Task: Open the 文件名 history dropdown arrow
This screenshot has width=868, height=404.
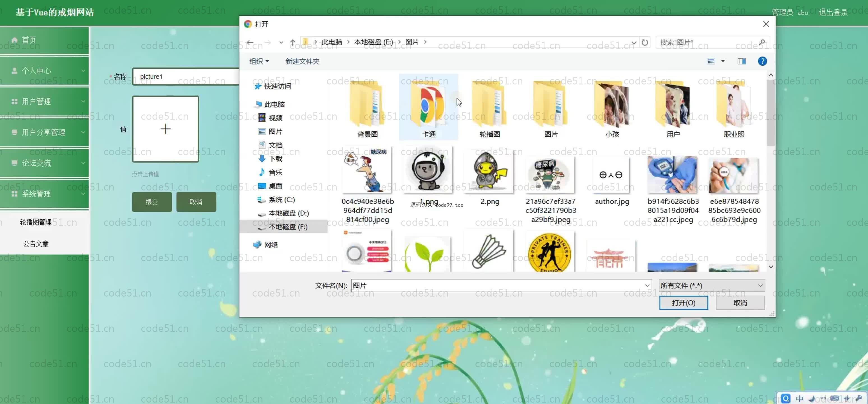Action: pos(647,285)
